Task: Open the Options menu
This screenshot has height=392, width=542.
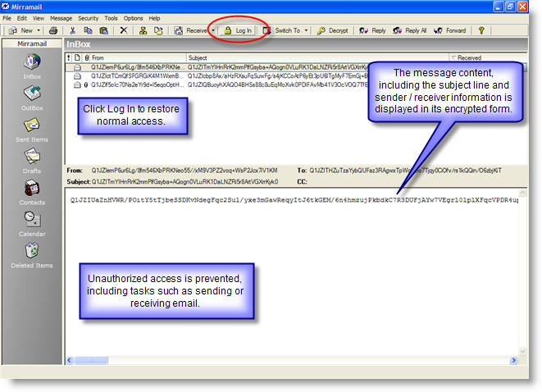Action: (133, 18)
